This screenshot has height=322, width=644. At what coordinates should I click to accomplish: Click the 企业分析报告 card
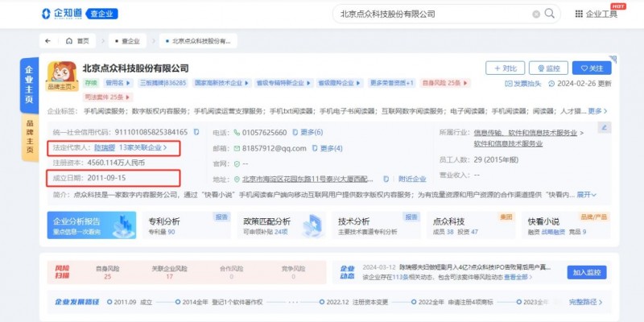92,225
